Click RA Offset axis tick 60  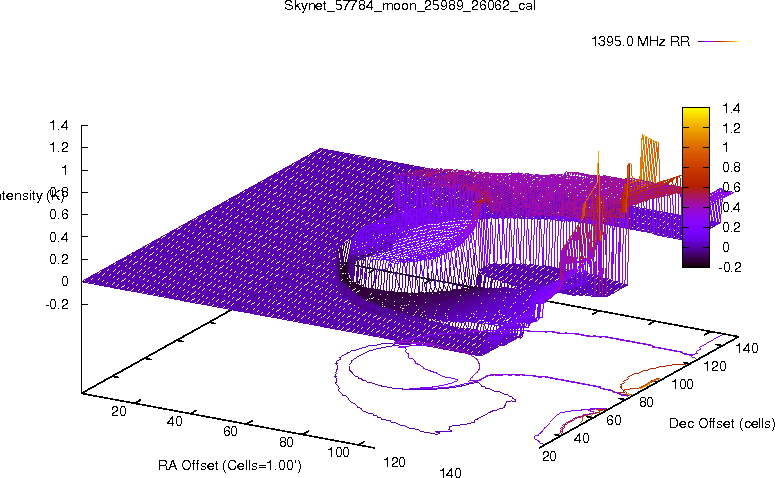pyautogui.click(x=230, y=432)
